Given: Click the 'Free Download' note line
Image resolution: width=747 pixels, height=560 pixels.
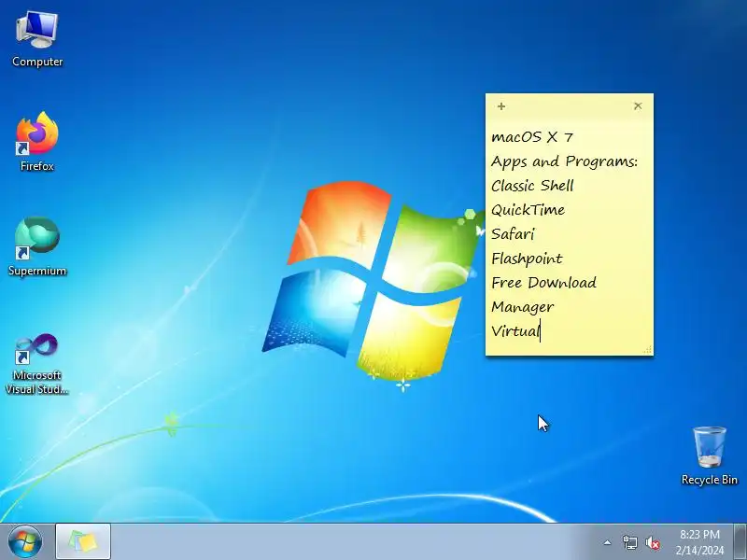Looking at the screenshot, I should click(x=543, y=283).
